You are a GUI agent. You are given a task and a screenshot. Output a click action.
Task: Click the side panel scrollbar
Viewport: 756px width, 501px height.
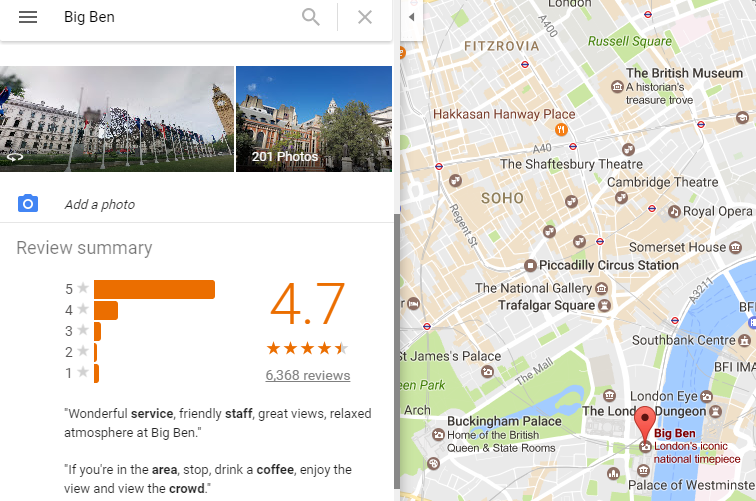[x=397, y=351]
